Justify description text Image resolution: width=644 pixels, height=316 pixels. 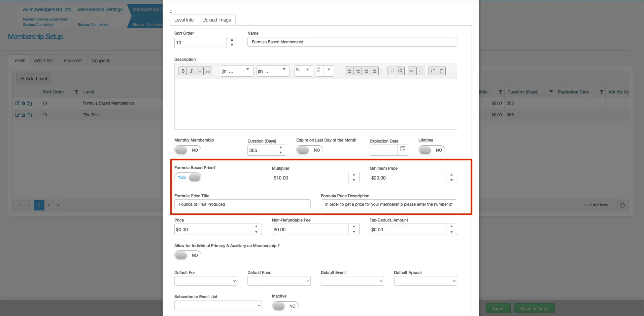point(374,71)
